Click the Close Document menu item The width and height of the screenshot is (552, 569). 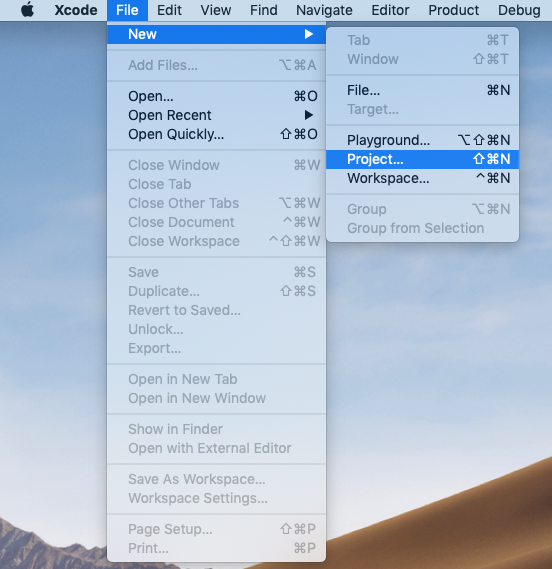pyautogui.click(x=216, y=222)
